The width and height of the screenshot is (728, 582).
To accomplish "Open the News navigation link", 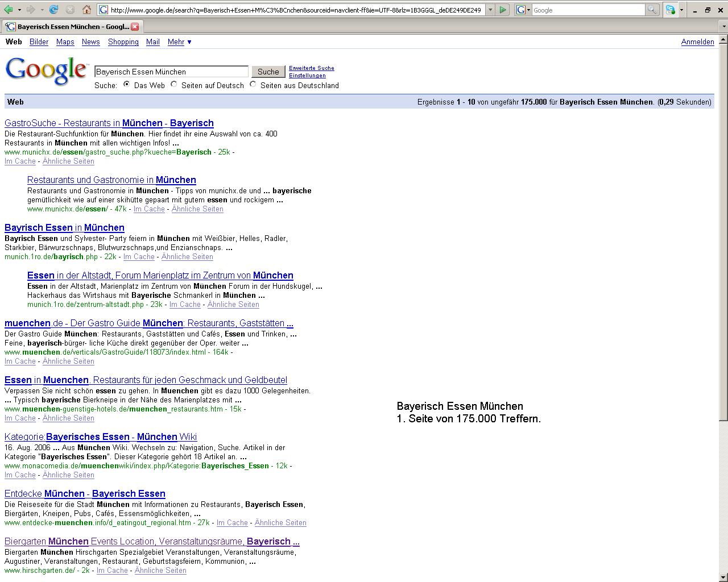I will point(90,42).
